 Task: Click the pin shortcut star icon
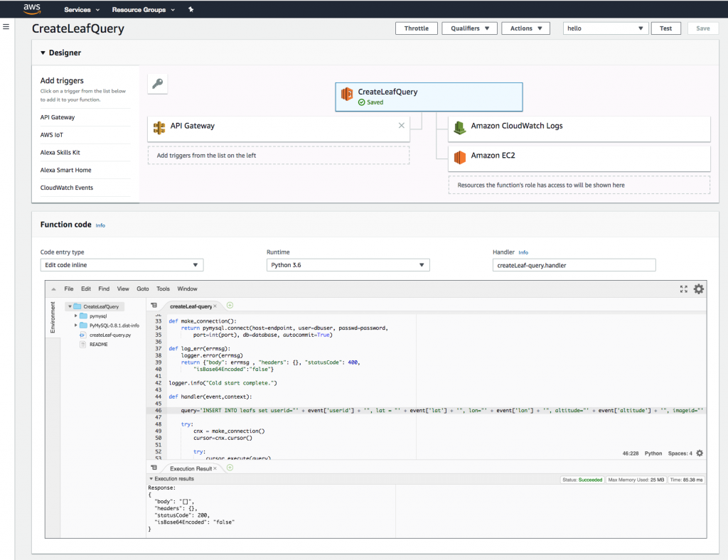(x=191, y=9)
